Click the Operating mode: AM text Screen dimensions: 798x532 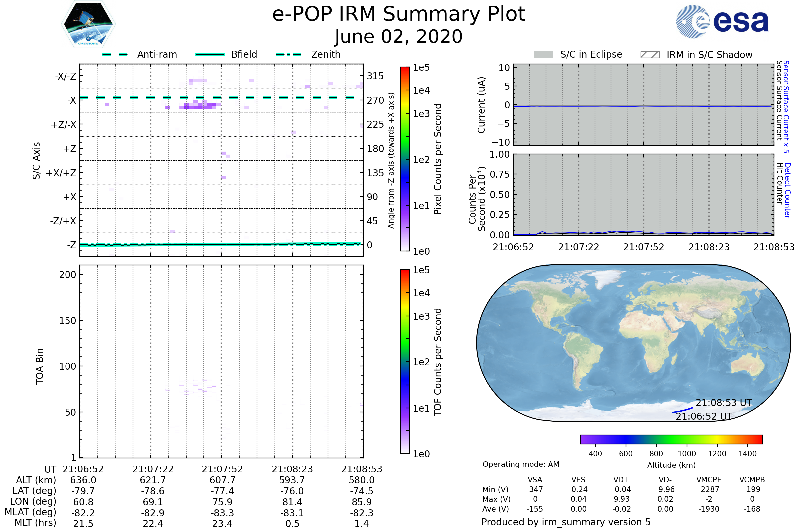coord(521,464)
